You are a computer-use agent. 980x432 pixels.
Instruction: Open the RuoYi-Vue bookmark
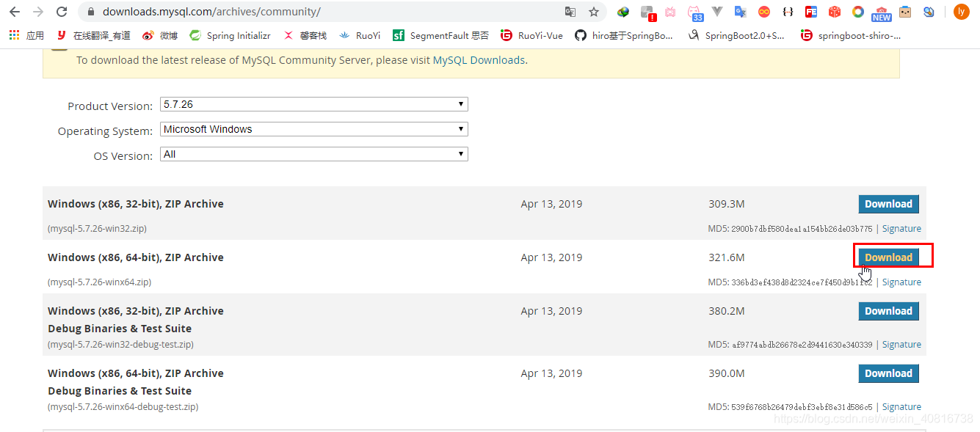531,35
